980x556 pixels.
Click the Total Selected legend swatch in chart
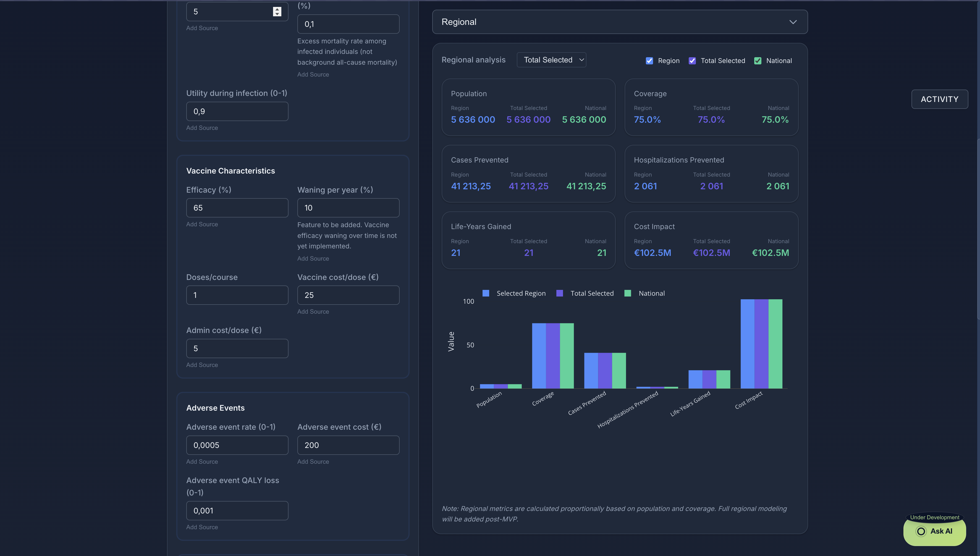[x=560, y=293]
